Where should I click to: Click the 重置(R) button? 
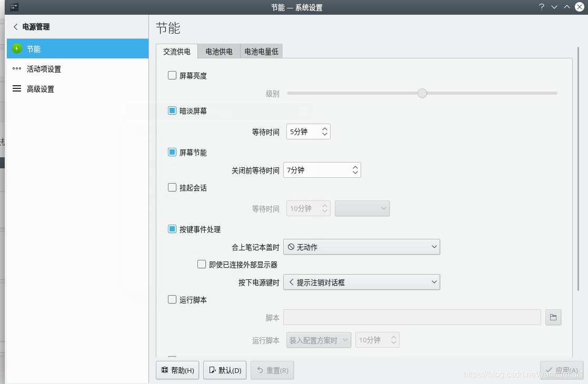coord(272,370)
